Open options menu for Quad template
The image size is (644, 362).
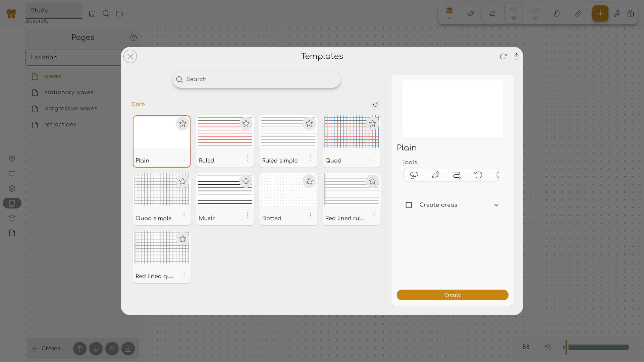[374, 158]
